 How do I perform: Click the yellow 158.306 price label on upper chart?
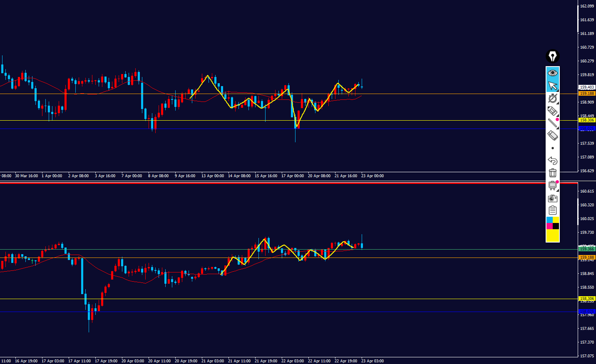(587, 120)
